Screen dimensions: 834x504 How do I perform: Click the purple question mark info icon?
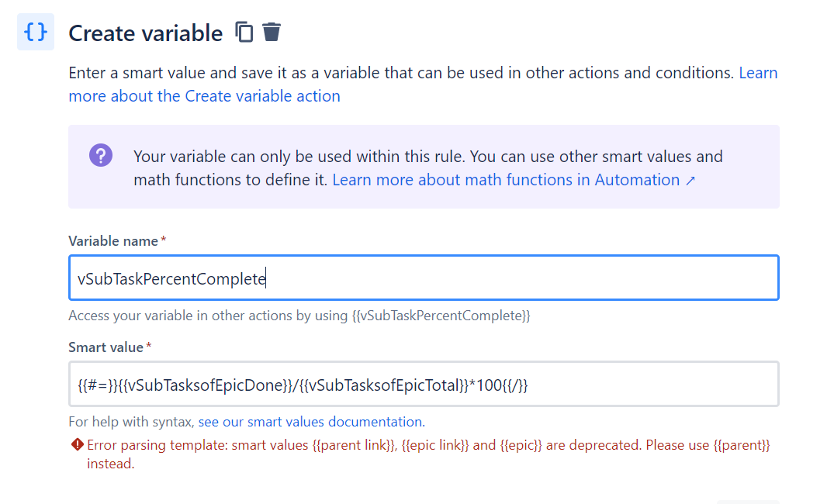tap(101, 155)
